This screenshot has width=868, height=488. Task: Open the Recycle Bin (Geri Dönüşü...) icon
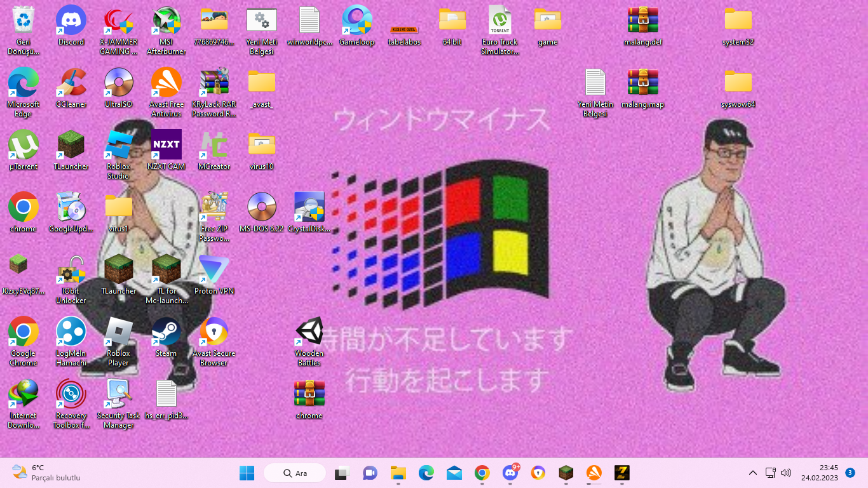pyautogui.click(x=24, y=30)
